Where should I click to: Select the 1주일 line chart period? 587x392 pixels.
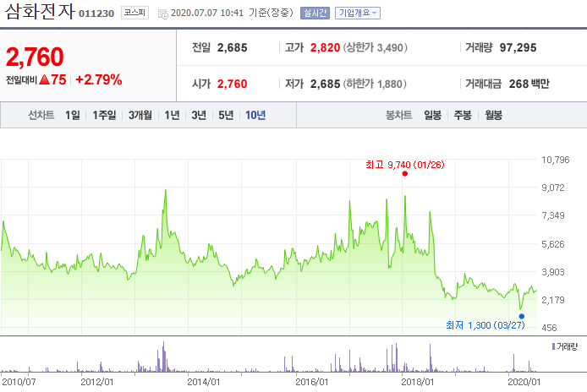point(104,115)
